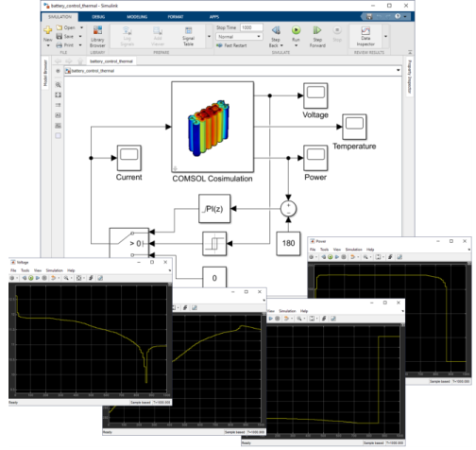
Task: Open the Library Browser
Action: pyautogui.click(x=97, y=37)
